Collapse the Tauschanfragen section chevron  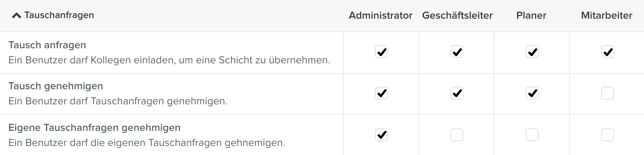click(x=17, y=16)
